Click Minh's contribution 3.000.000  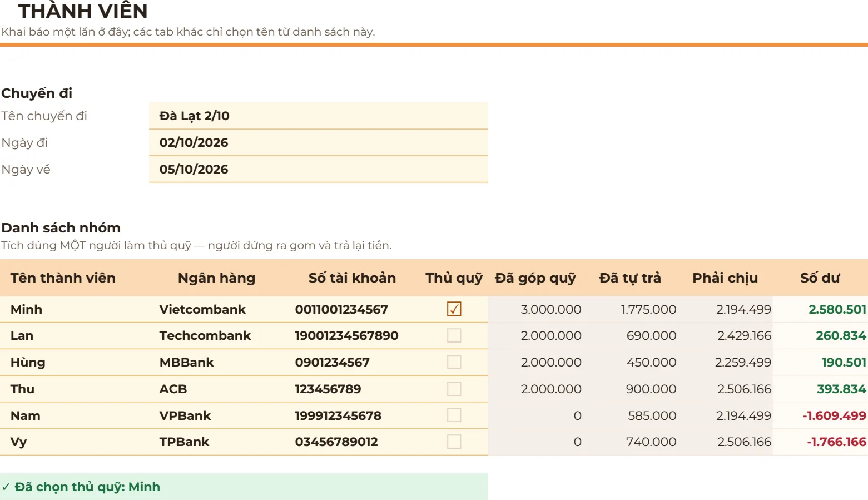pos(551,309)
